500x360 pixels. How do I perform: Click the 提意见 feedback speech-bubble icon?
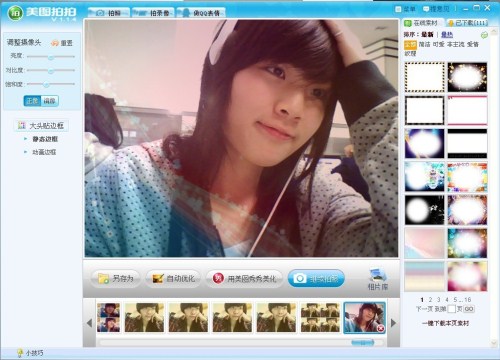(x=426, y=9)
